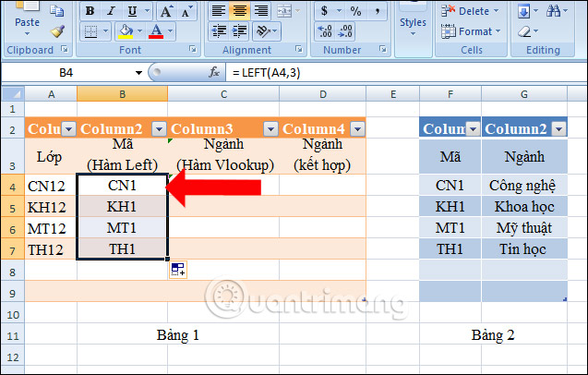The width and height of the screenshot is (588, 375).
Task: Open Font Color dropdown arrow
Action: point(170,31)
